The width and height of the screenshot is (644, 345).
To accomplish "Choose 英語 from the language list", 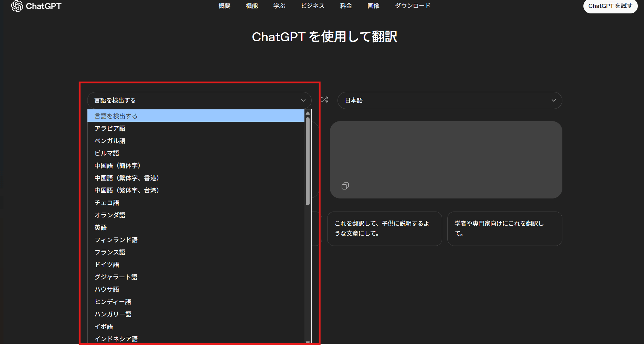I will click(101, 227).
